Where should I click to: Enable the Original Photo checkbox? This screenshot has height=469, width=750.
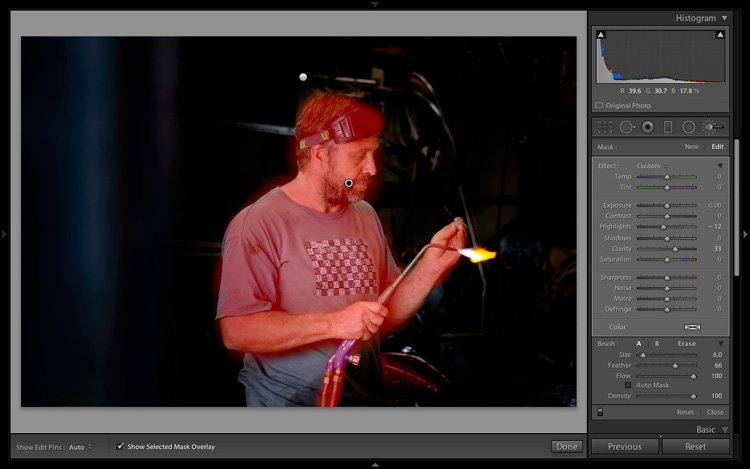coord(599,105)
